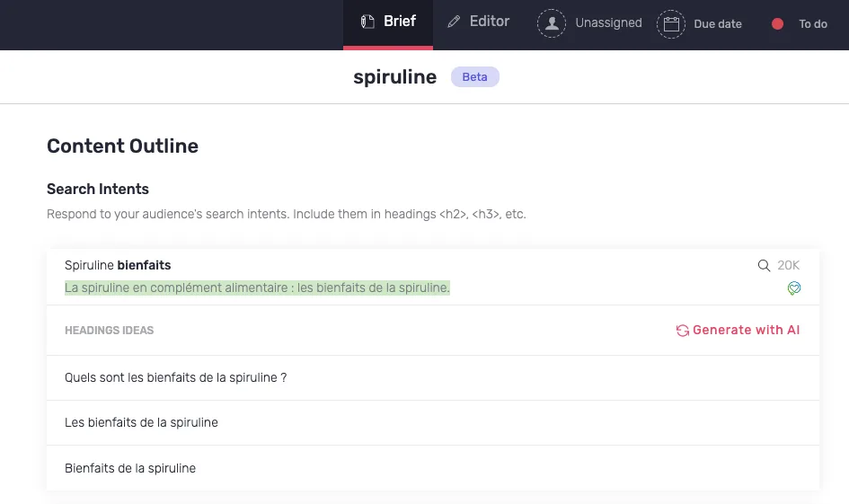Click the Beta badge
Viewport: 849px width, 504px height.
(475, 77)
